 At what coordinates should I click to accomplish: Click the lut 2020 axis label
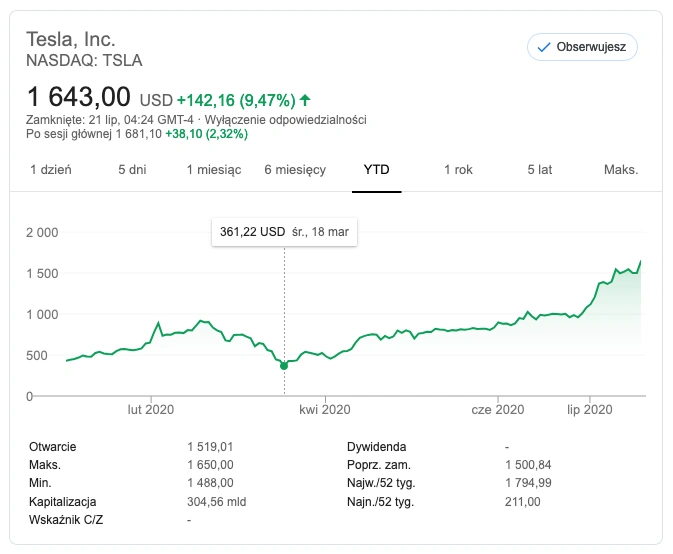[x=151, y=410]
